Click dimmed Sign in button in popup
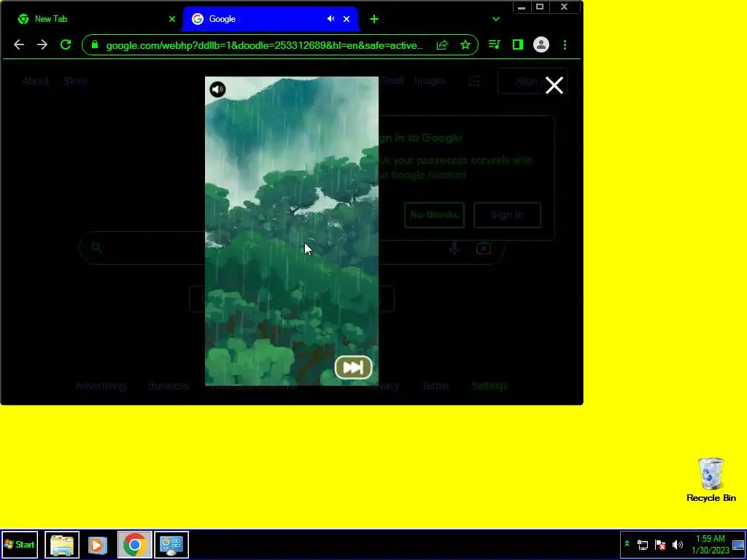 tap(508, 215)
